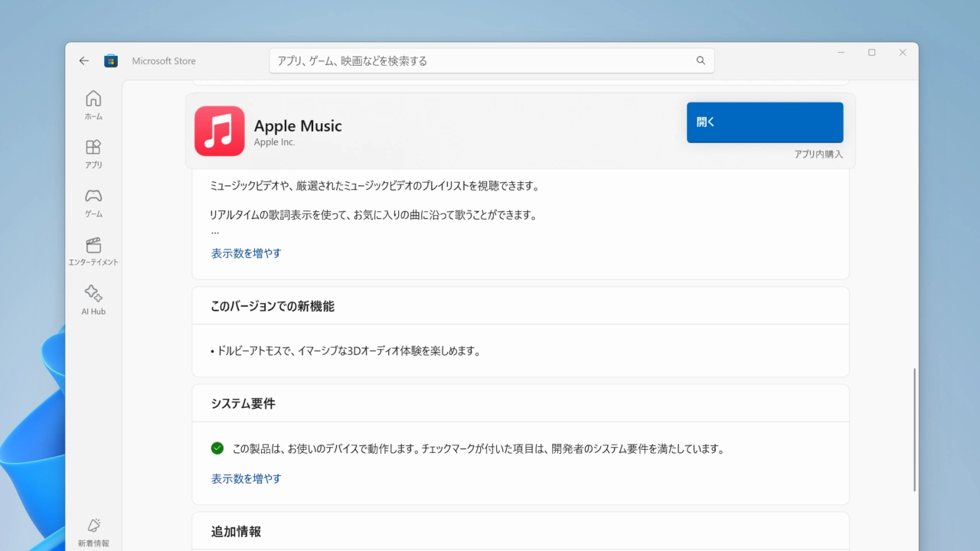Click the magnifier search icon

tap(701, 60)
